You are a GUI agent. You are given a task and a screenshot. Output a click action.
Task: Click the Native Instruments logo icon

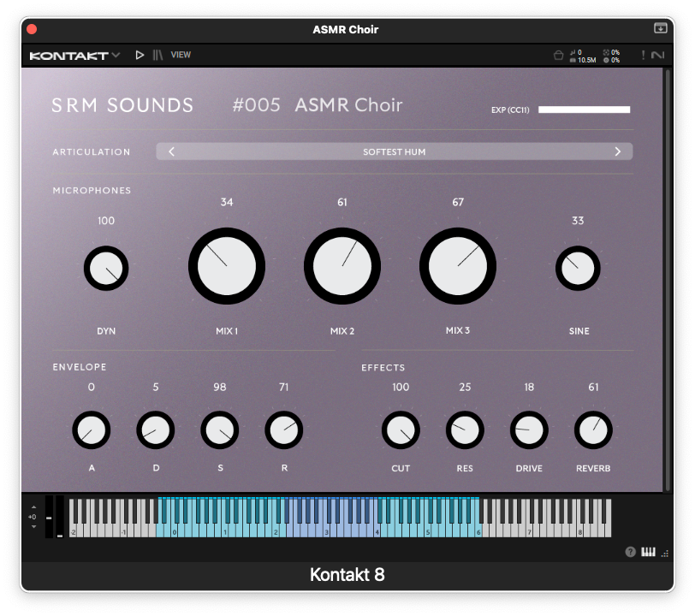tap(657, 56)
